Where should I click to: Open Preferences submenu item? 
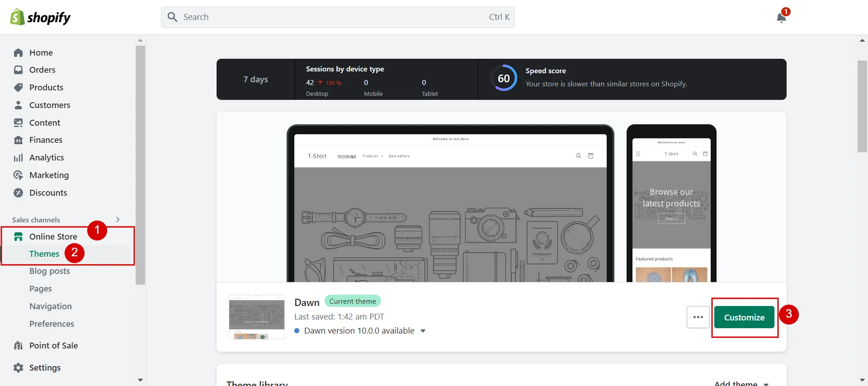pyautogui.click(x=52, y=324)
